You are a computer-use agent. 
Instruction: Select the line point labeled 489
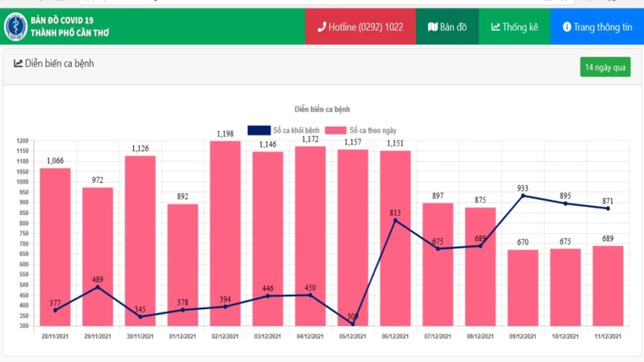[x=98, y=287]
